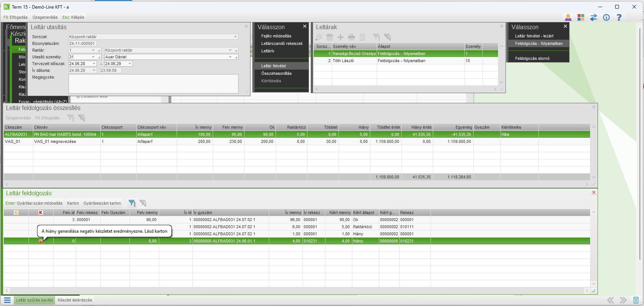Screen dimensions: 644x306
Task: Click the user profile icon in top toolbar
Action: pyautogui.click(x=568, y=17)
